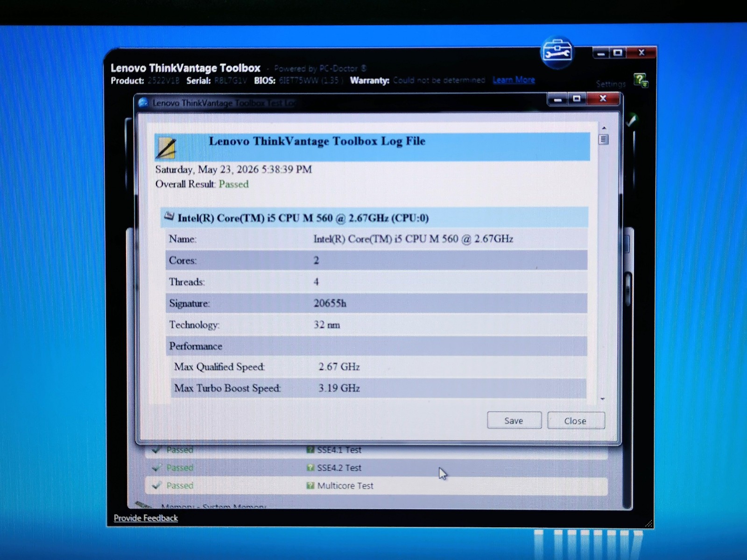Click the log date 'Saturday, May 23, 2026'
The width and height of the screenshot is (747, 560).
pos(207,169)
